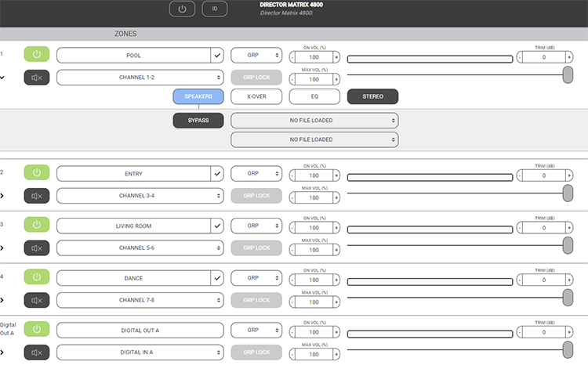
Task: Expand the first NO FILE LOADED dropdown
Action: pyautogui.click(x=314, y=121)
